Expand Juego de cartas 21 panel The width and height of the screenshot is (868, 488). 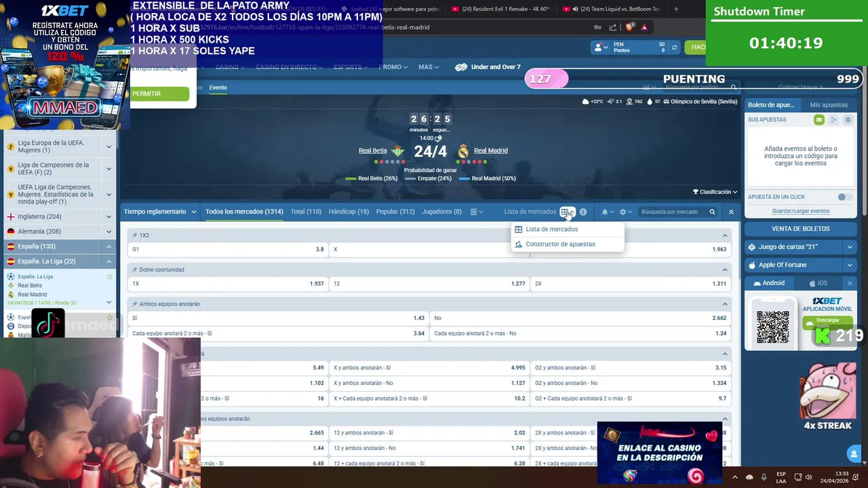tap(850, 247)
